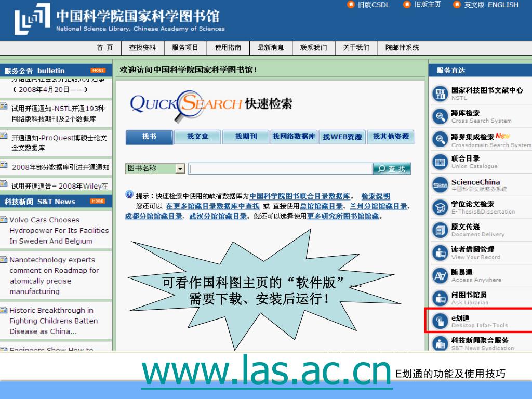
Task: Open 2008年部分数据库引进开通通知 notice
Action: click(x=61, y=167)
